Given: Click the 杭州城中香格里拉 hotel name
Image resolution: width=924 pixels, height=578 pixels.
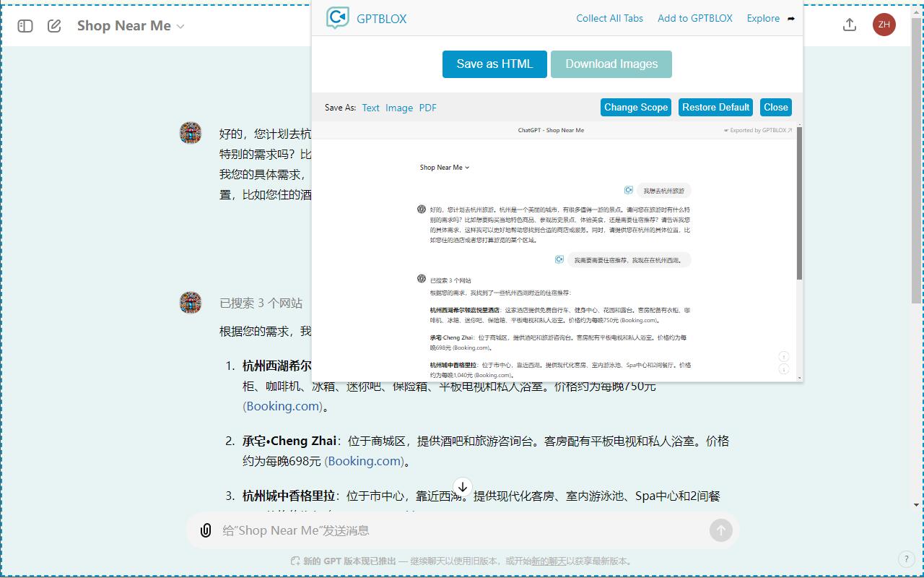Looking at the screenshot, I should coord(289,496).
